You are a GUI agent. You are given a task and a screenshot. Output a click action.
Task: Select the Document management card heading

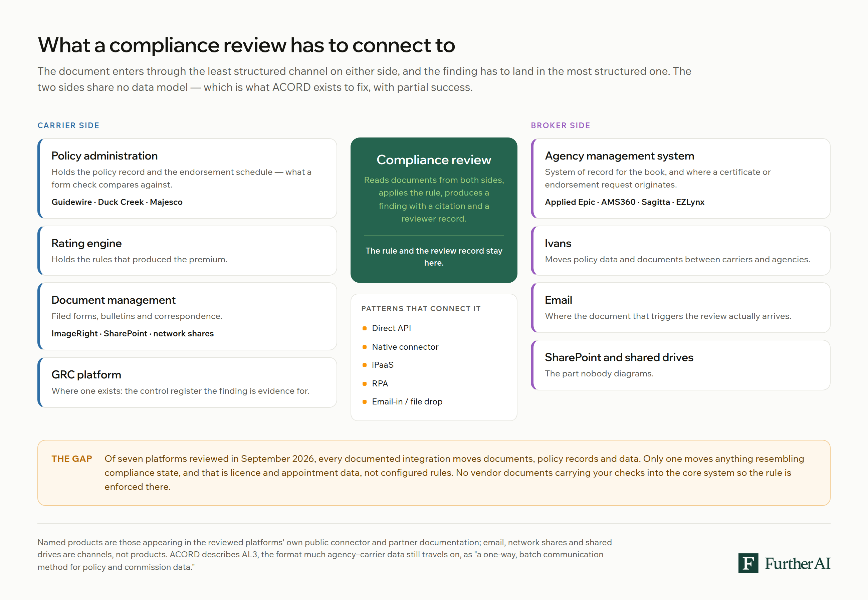(114, 300)
